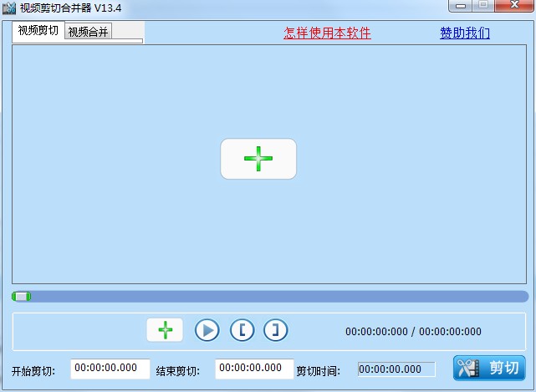This screenshot has width=536, height=392.
Task: Set cut end with right bracket icon
Action: pos(276,330)
